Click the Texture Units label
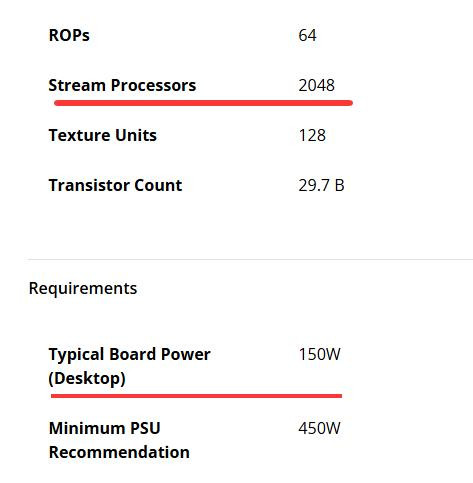Viewport: 473px width, 483px height. coord(103,135)
